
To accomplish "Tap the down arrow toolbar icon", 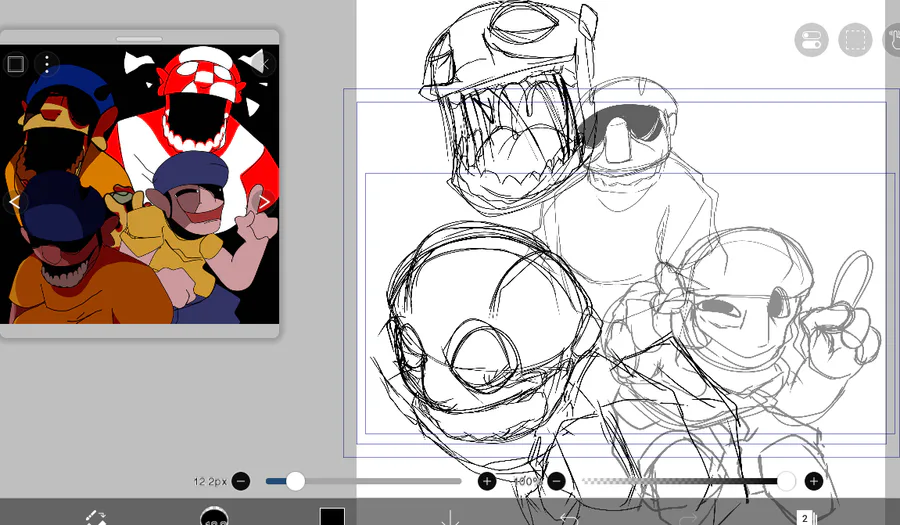I will [450, 517].
